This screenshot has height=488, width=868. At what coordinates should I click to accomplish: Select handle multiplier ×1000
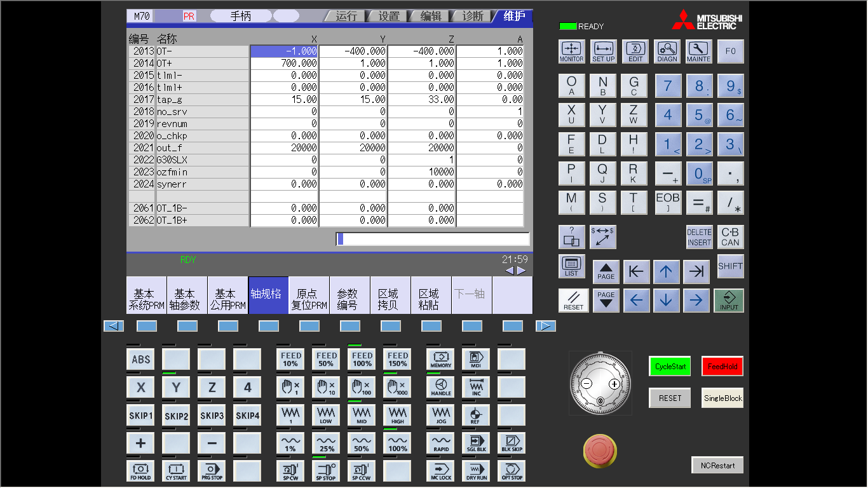pyautogui.click(x=397, y=387)
